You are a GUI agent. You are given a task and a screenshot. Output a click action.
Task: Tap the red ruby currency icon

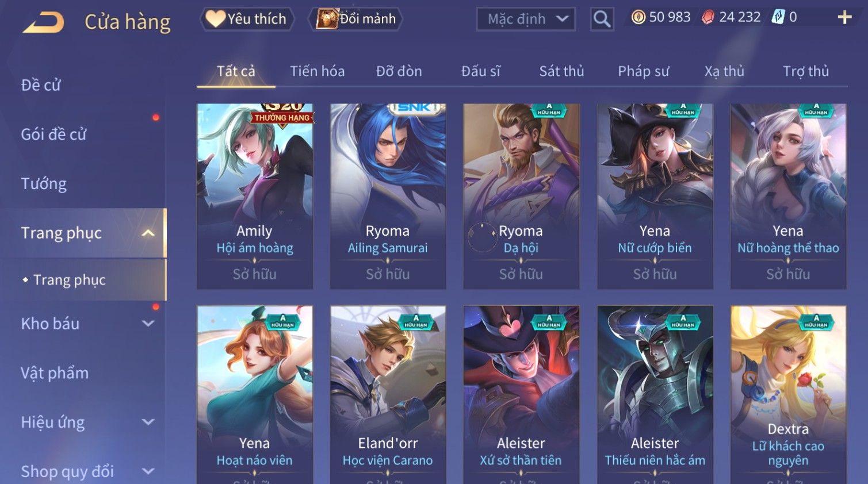click(708, 17)
